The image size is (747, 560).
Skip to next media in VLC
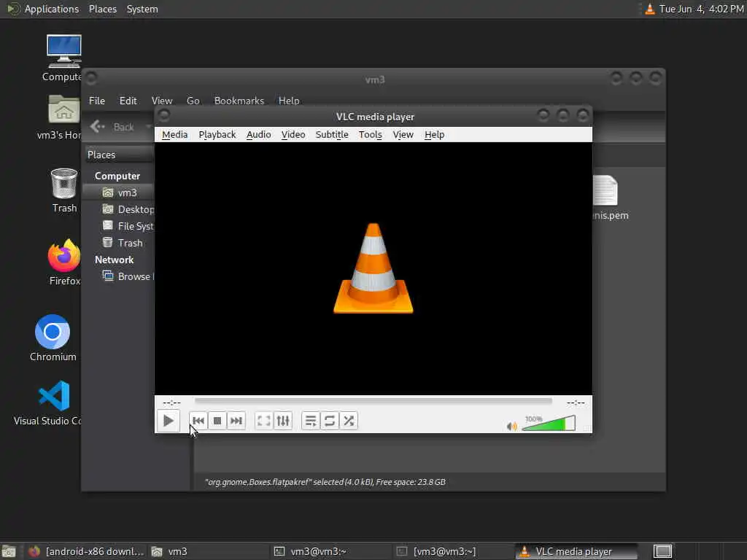[x=236, y=421]
